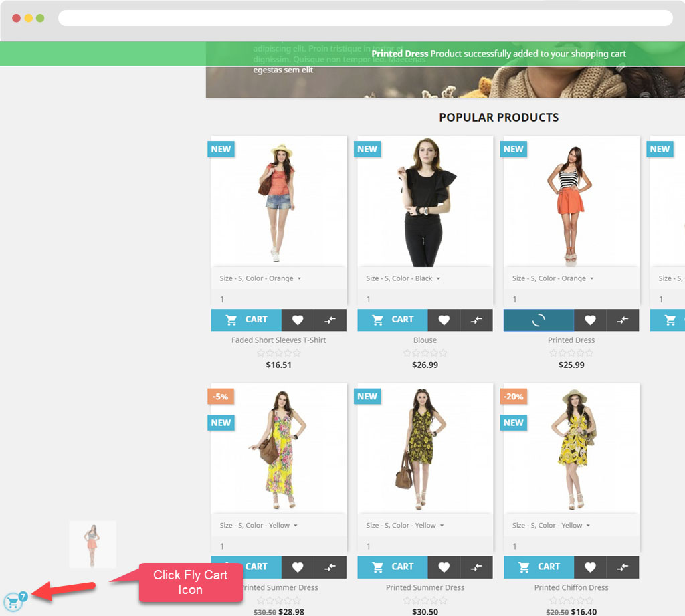Add Printed Summer Dress $30.50 to cart
The image size is (685, 616).
tap(393, 567)
